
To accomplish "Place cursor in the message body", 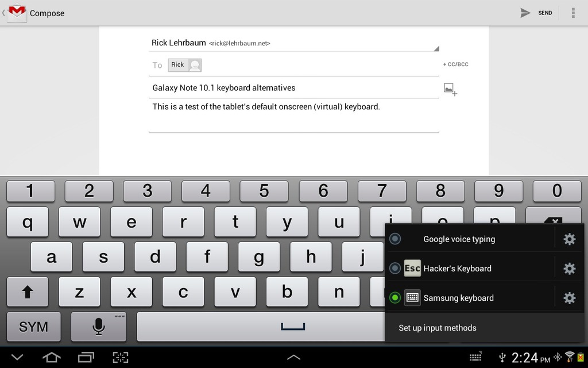I will tap(293, 115).
